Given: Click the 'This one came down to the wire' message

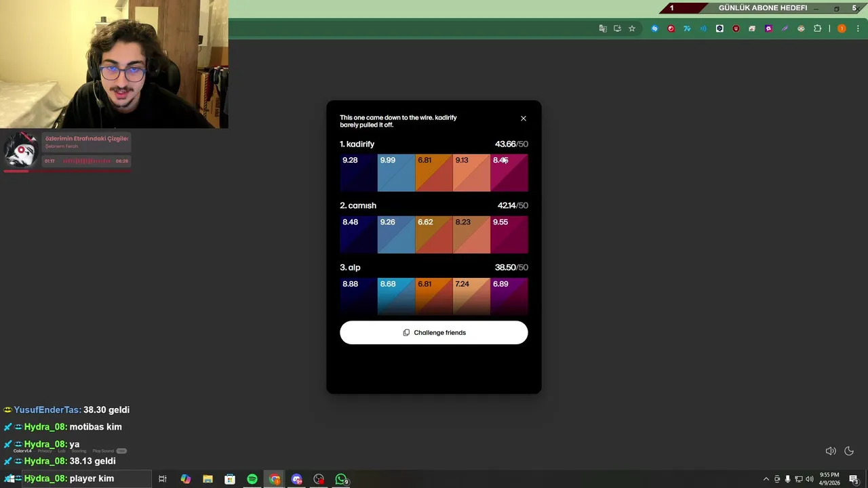Looking at the screenshot, I should tap(398, 121).
